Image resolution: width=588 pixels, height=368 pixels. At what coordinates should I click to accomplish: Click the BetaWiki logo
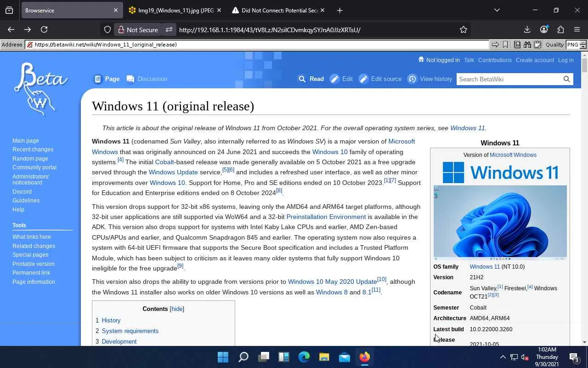40,89
